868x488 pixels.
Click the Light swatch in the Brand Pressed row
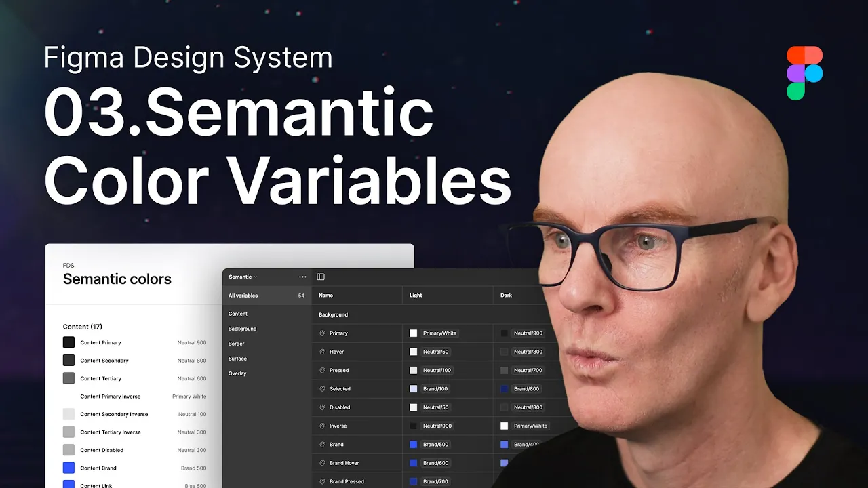(414, 481)
